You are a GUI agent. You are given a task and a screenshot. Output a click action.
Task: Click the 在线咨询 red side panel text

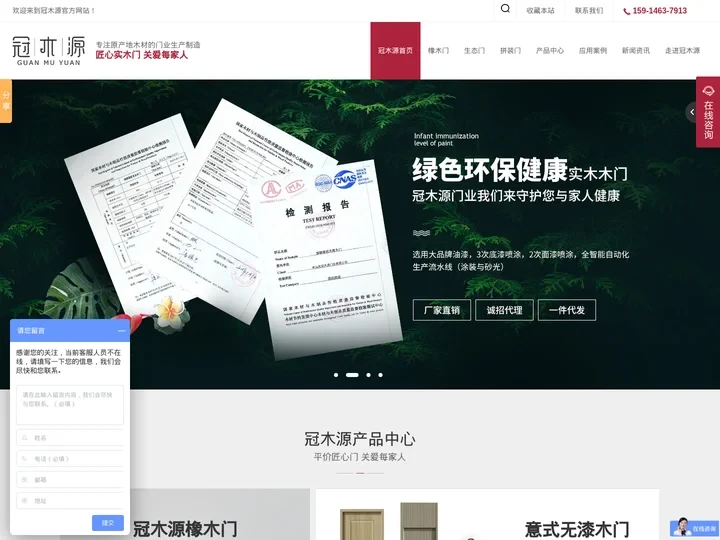pos(709,120)
